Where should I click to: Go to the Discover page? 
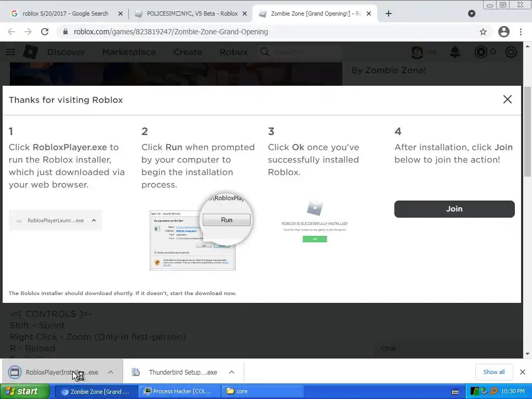(x=66, y=52)
